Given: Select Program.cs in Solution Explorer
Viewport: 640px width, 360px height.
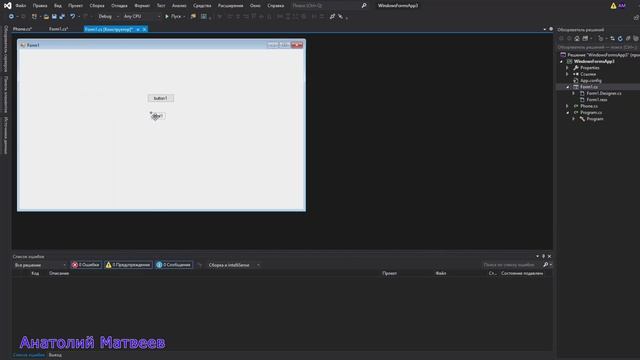Looking at the screenshot, I should 591,113.
